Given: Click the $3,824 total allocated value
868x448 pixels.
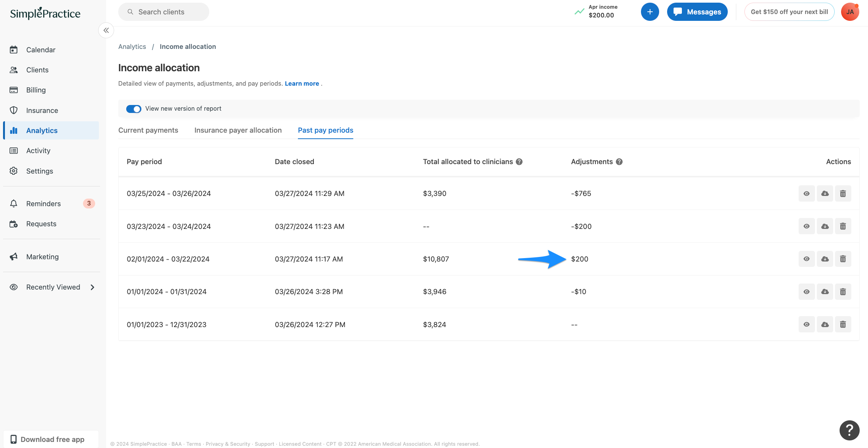Looking at the screenshot, I should [x=434, y=325].
